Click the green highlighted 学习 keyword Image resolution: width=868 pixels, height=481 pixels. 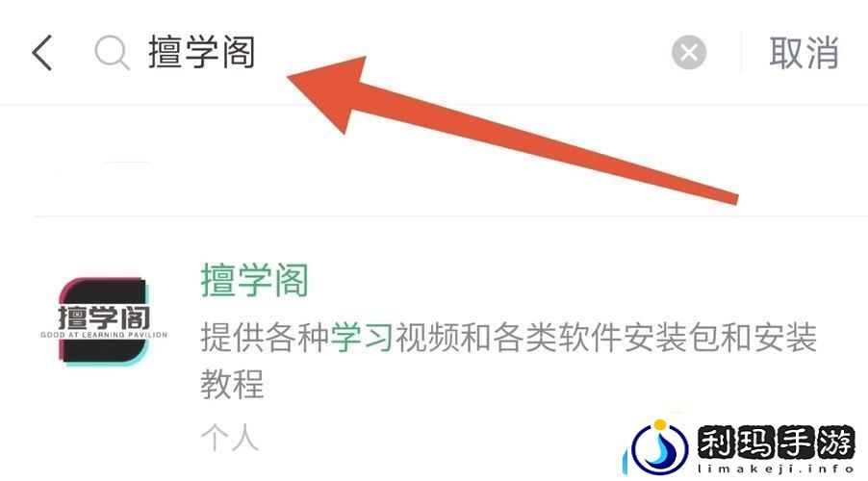pos(362,338)
